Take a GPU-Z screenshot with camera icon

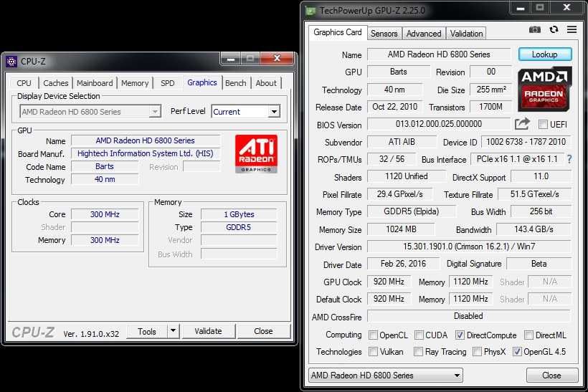535,29
